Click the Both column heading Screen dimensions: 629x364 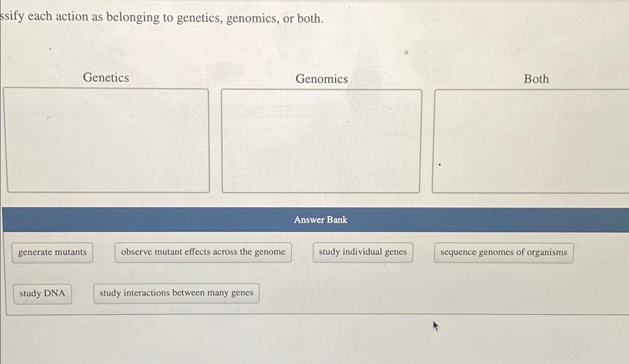tap(536, 78)
